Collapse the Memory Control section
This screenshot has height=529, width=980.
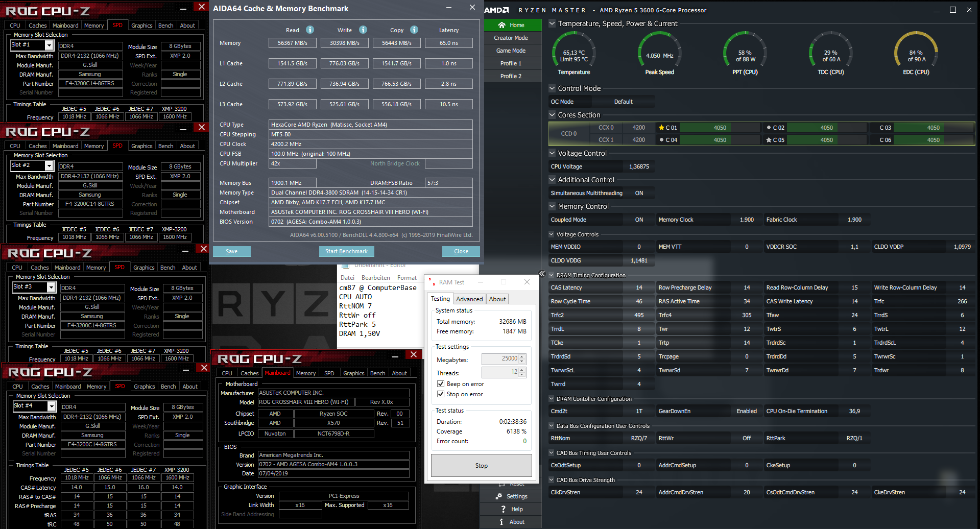tap(552, 206)
